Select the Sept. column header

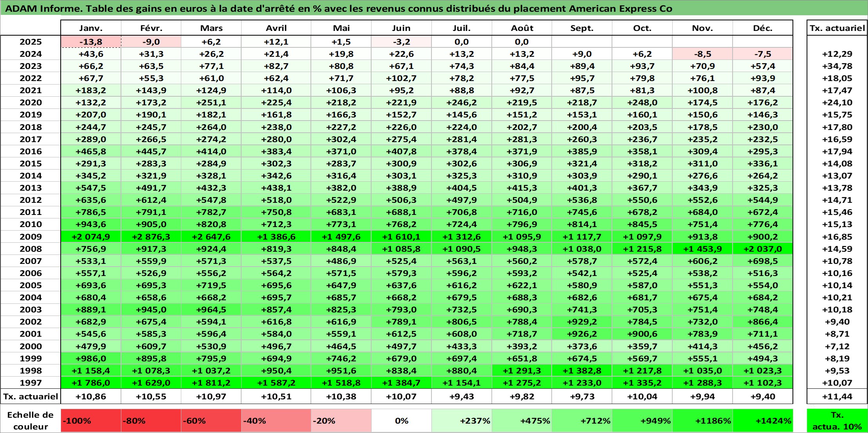point(582,28)
